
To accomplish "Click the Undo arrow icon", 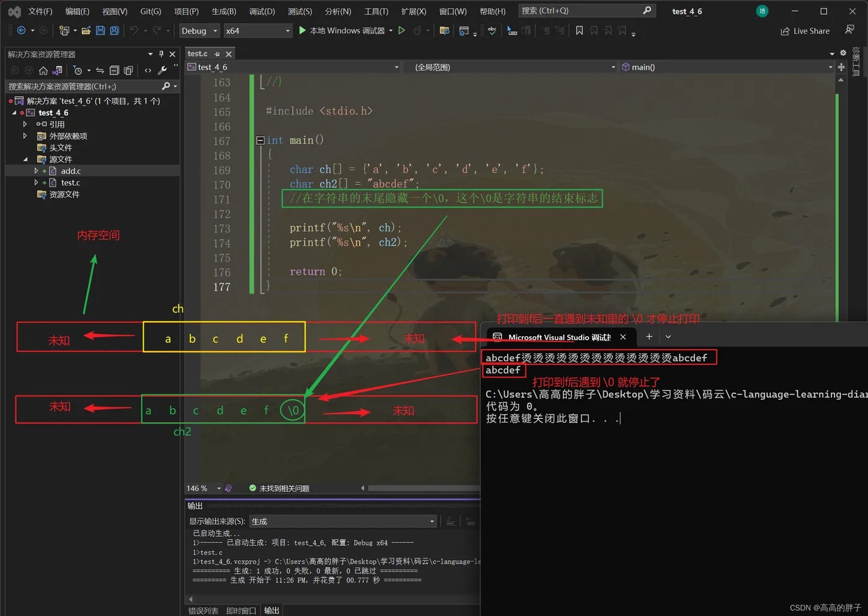I will click(x=134, y=30).
